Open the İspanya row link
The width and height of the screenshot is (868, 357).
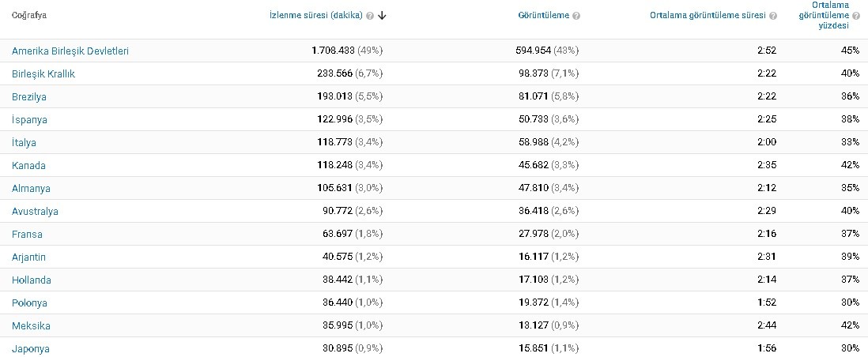click(29, 119)
